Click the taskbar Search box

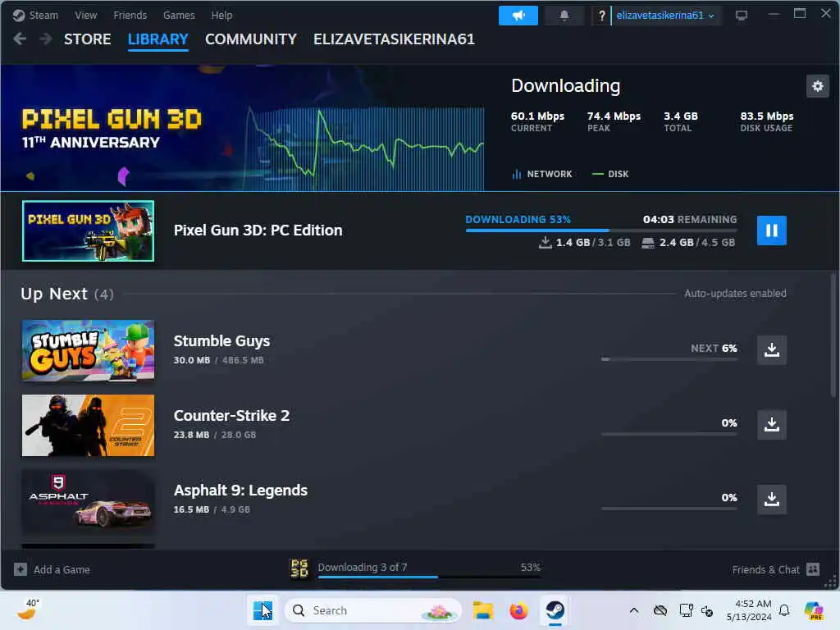373,610
